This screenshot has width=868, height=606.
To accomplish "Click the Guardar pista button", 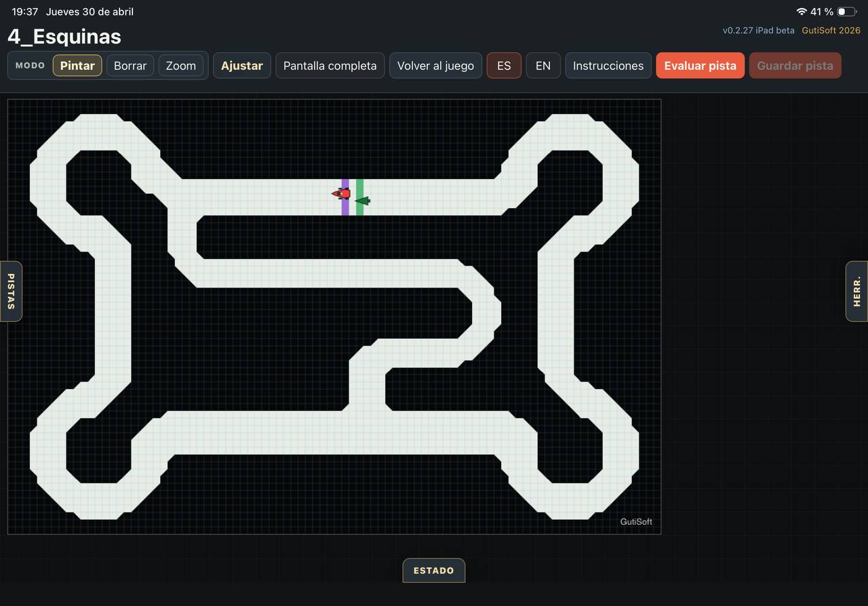I will [795, 66].
